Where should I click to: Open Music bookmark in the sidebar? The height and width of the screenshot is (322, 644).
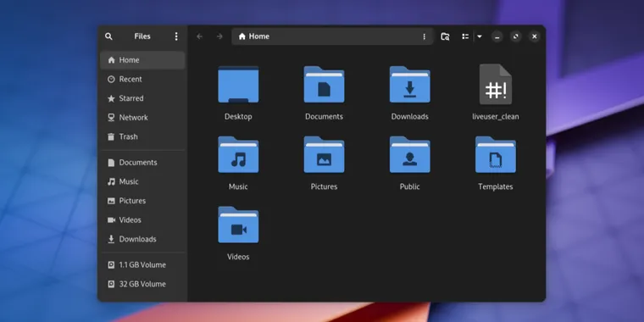coord(142,181)
